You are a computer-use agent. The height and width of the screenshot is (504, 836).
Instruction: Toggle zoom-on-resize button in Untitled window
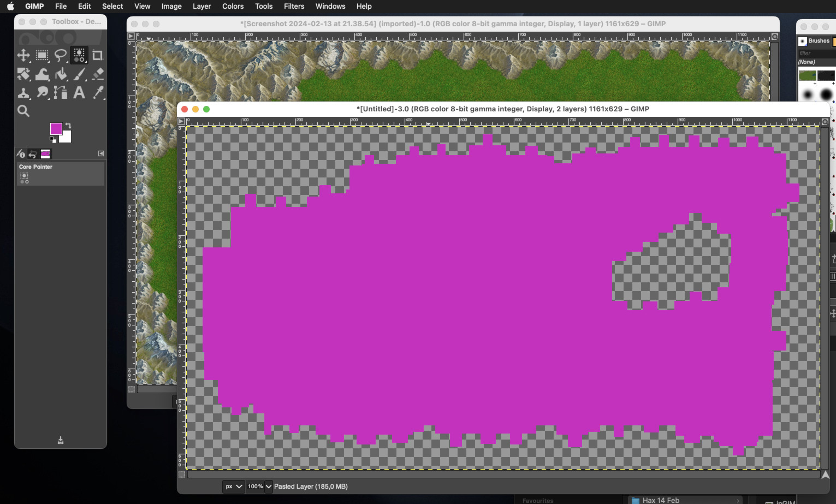(x=825, y=122)
